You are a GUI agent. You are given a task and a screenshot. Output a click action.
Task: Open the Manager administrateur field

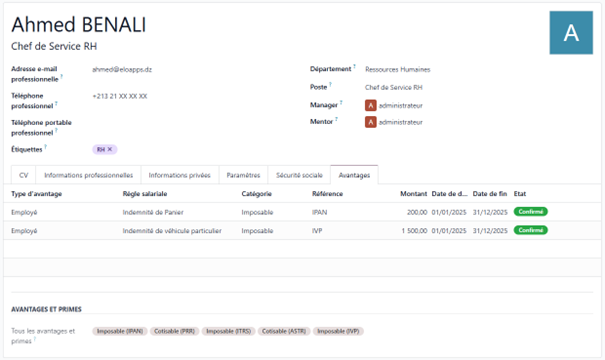401,105
